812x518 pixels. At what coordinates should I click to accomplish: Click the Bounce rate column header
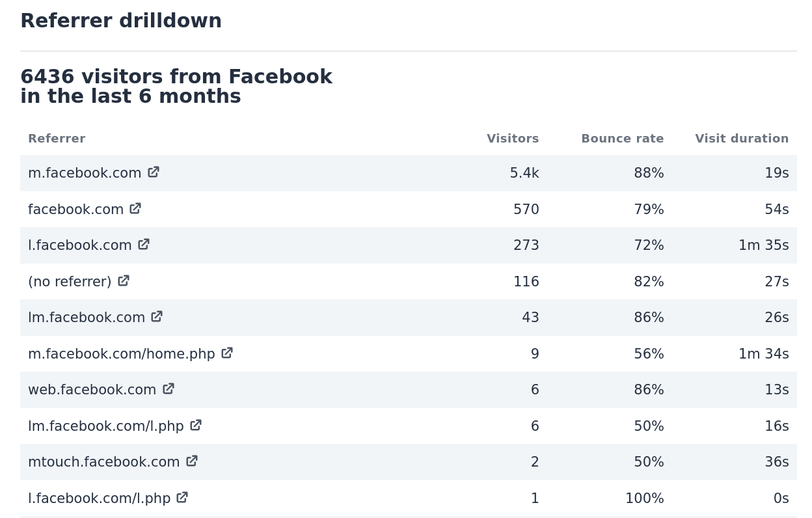point(622,138)
